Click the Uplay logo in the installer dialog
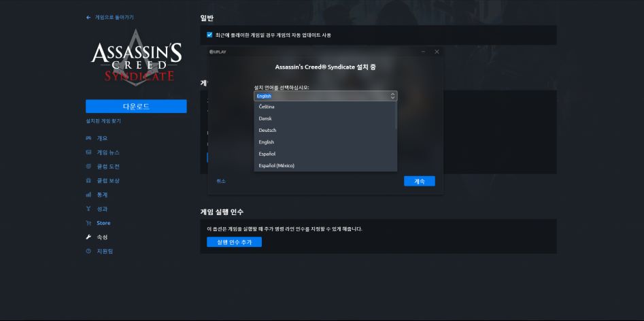The width and height of the screenshot is (644, 321). click(218, 52)
